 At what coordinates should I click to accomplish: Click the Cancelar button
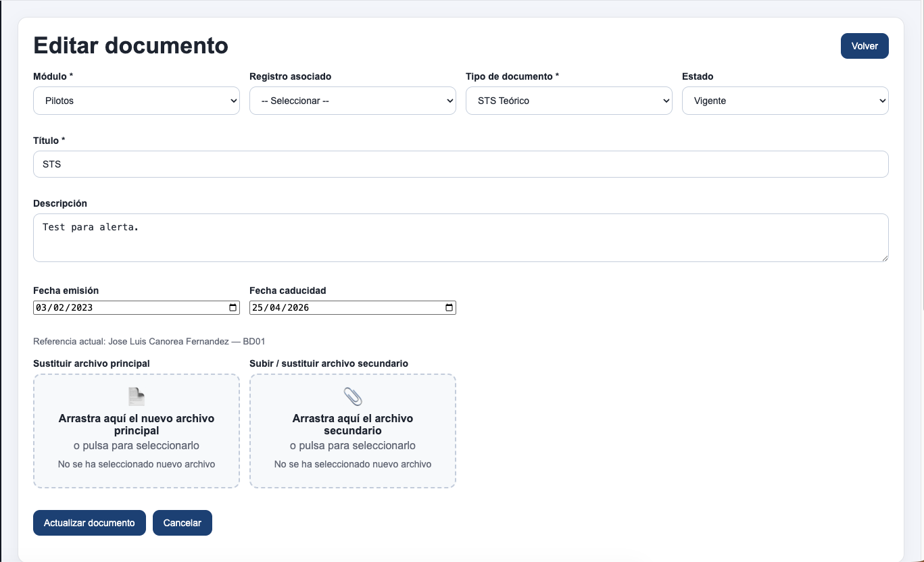(183, 523)
